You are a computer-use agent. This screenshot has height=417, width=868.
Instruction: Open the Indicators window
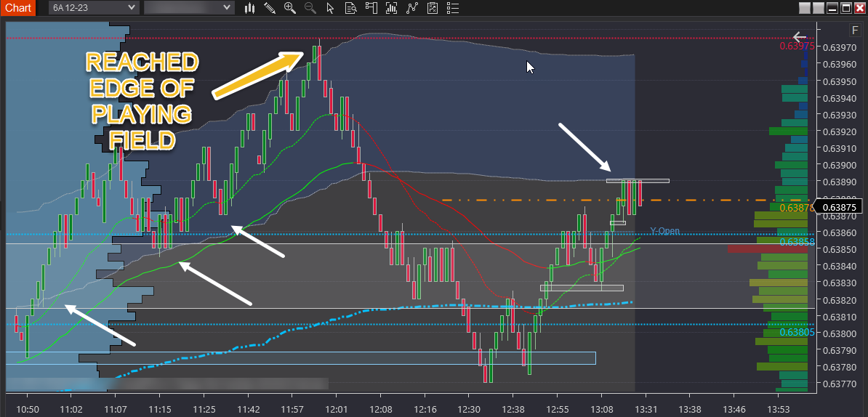coord(393,8)
